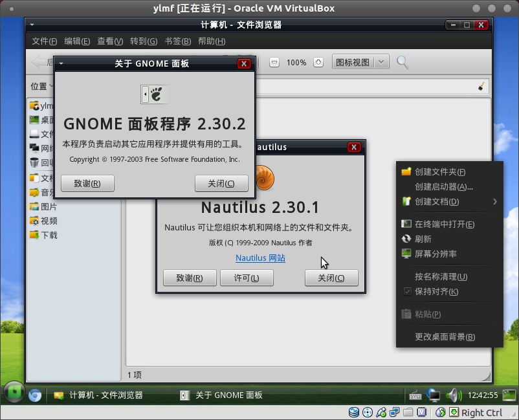The image size is (519, 420).
Task: Open the 文件(F) menu
Action: [x=45, y=41]
